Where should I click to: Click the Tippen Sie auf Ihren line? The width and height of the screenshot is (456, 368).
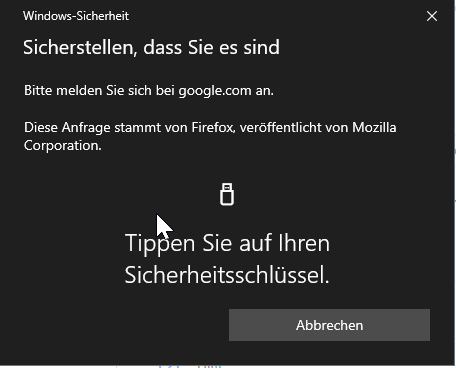(227, 243)
